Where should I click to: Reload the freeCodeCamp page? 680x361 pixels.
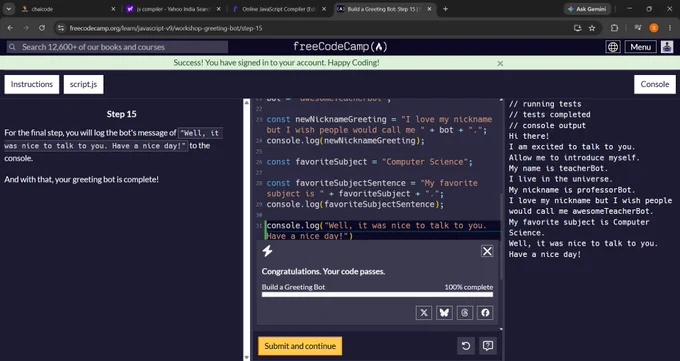pos(42,28)
